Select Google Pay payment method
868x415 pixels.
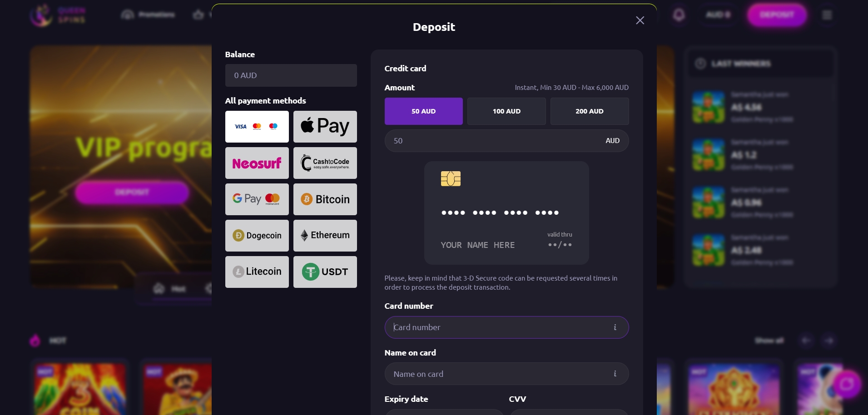pyautogui.click(x=257, y=199)
